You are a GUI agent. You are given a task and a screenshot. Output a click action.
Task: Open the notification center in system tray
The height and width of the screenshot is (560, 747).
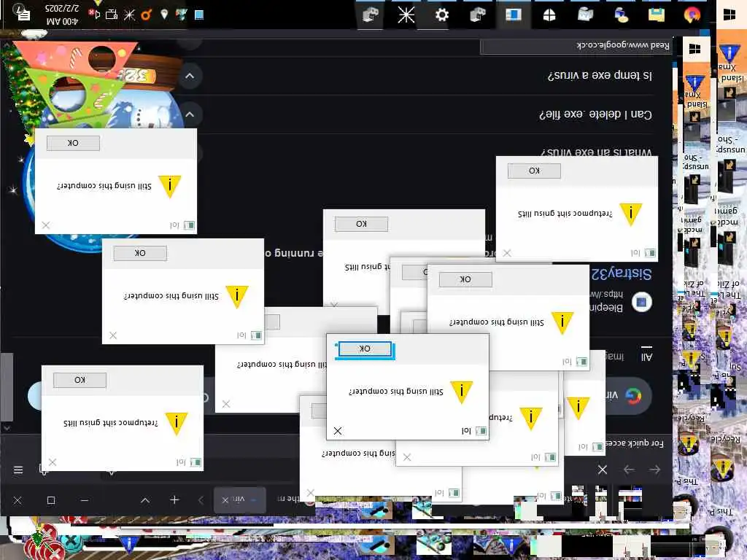tap(23, 14)
